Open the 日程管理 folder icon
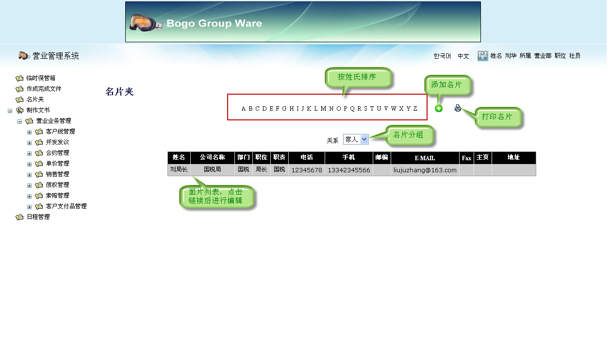The height and width of the screenshot is (364, 611). coord(19,217)
